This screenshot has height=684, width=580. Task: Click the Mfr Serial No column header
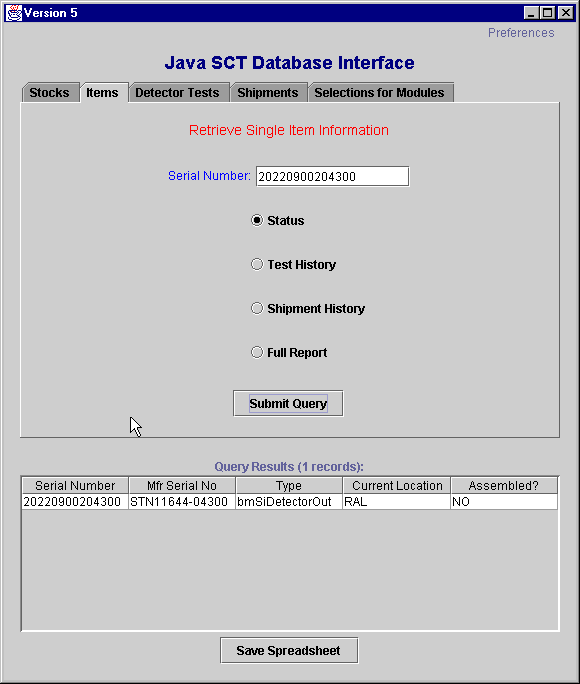tap(182, 485)
